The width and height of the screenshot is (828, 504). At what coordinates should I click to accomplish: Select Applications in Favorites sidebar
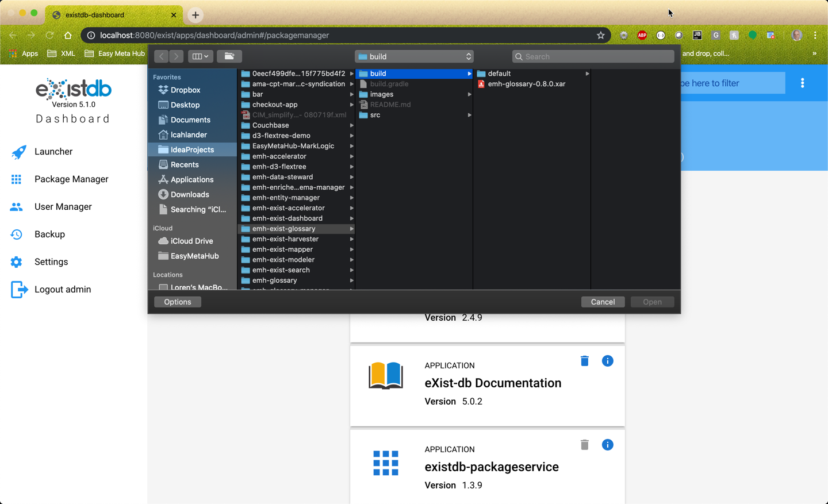192,180
